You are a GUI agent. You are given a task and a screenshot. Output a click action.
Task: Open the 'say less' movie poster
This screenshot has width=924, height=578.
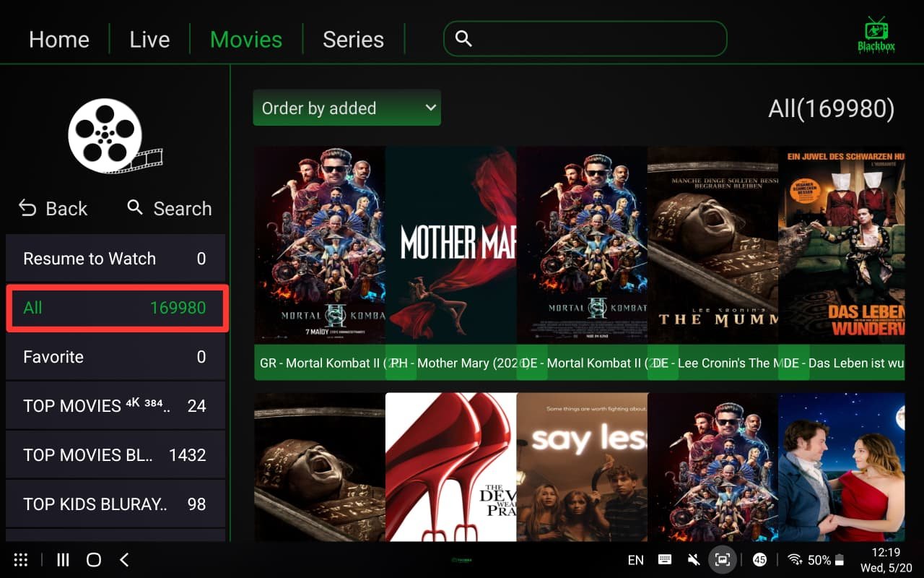582,467
